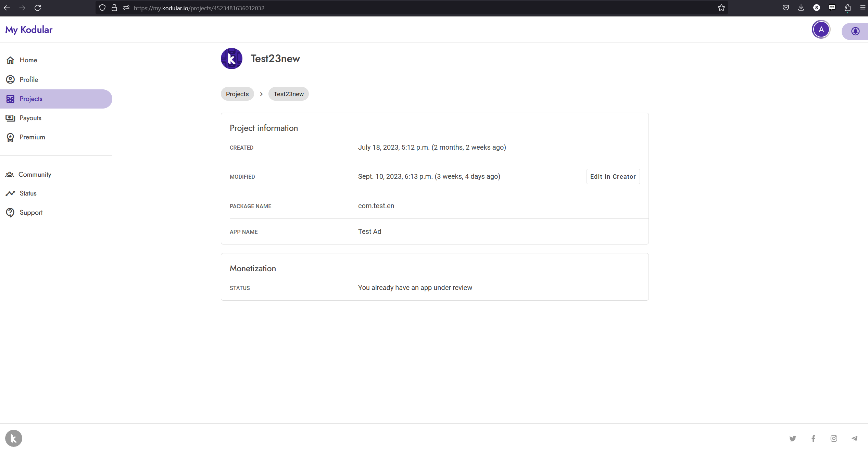The width and height of the screenshot is (868, 452).
Task: Click status text 'You already have an app under review'
Action: pyautogui.click(x=415, y=288)
